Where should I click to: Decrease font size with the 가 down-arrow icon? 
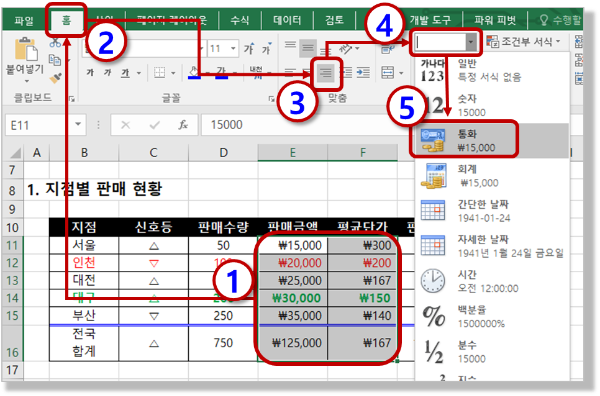coord(267,49)
